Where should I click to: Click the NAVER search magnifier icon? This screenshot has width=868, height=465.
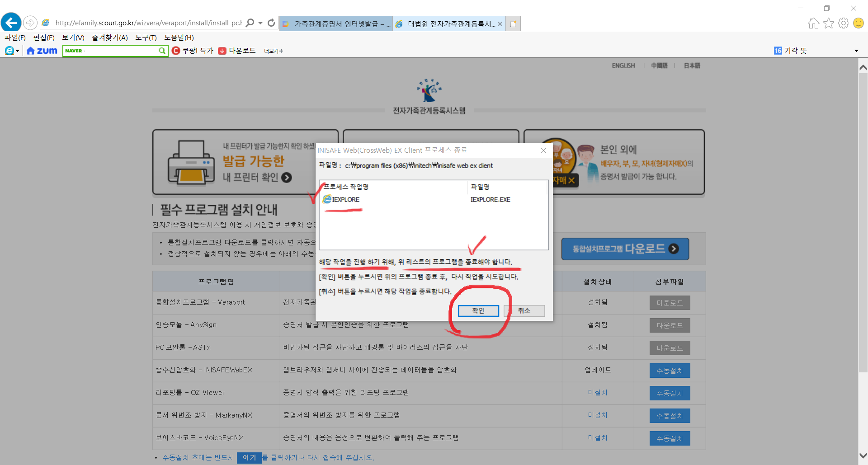point(162,51)
